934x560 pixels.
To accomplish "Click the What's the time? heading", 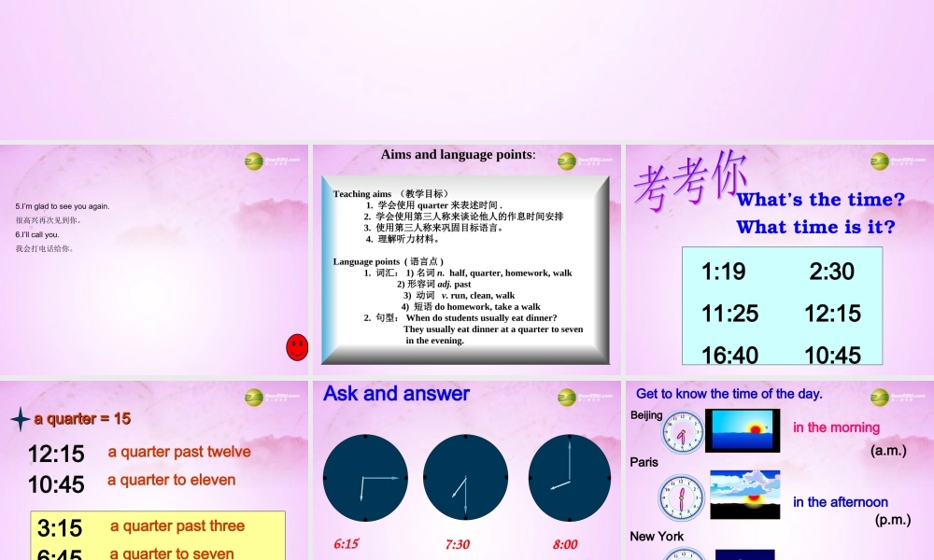I will (821, 199).
